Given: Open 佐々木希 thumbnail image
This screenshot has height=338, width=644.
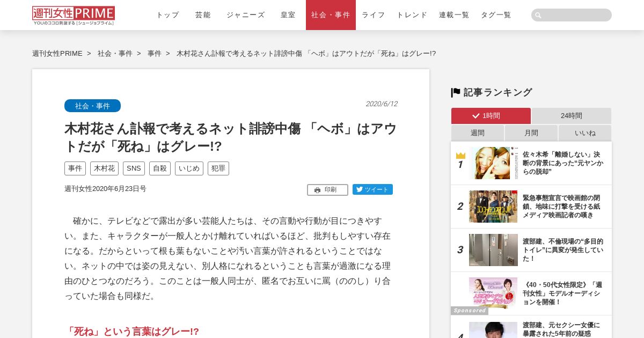Looking at the screenshot, I should coord(493,163).
